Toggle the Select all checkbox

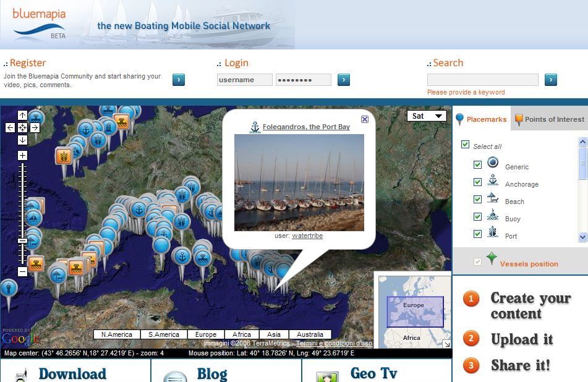tap(465, 144)
